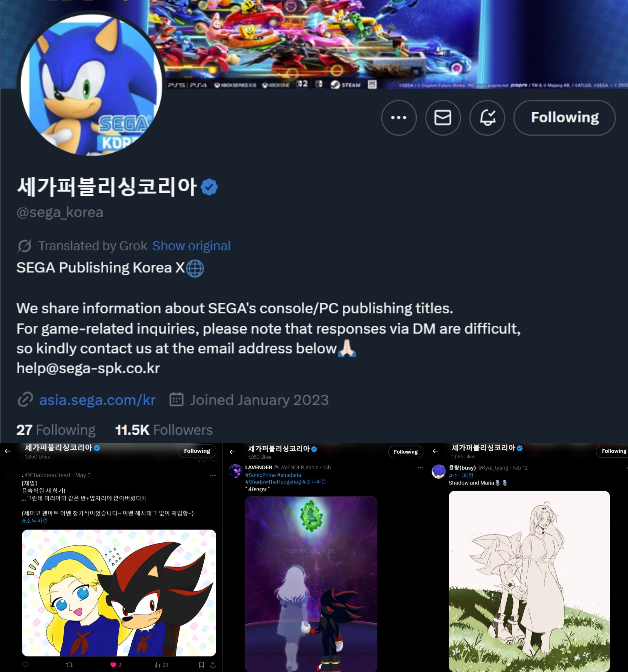Open reply on ChalicenoHeart post
This screenshot has height=672, width=628.
(x=25, y=665)
